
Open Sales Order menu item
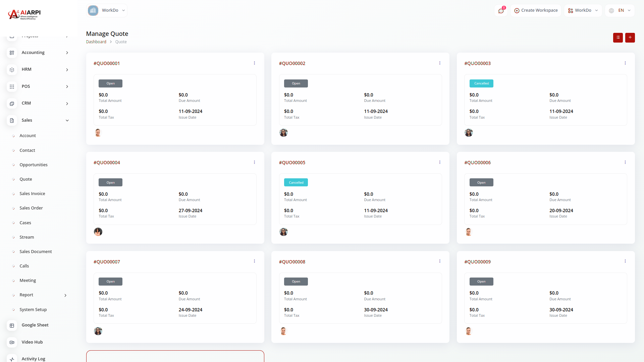point(31,208)
